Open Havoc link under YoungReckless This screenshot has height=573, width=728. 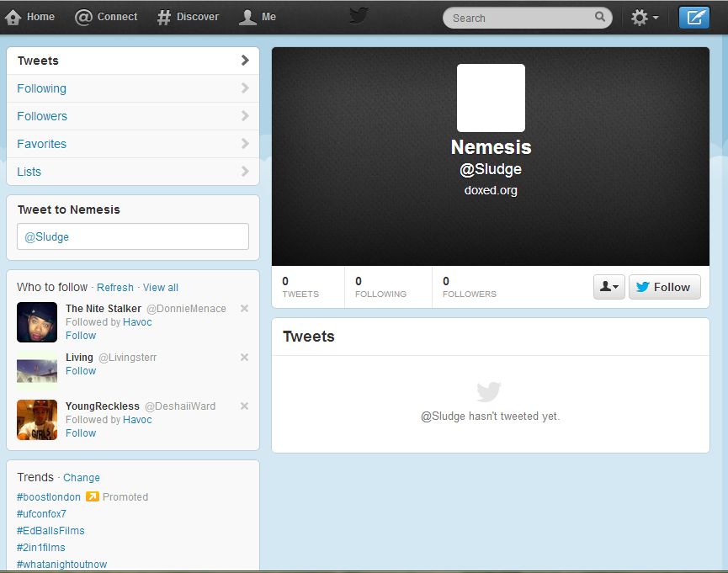point(137,419)
